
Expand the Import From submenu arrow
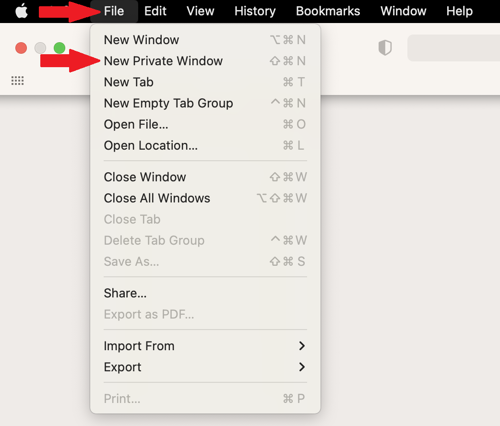[302, 346]
